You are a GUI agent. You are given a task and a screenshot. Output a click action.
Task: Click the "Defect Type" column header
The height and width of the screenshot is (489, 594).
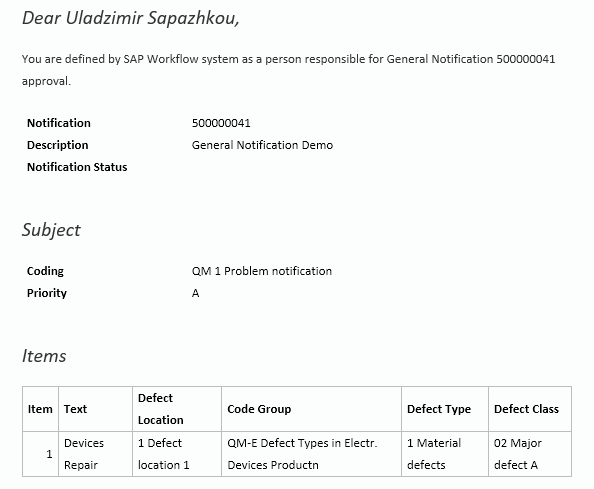pos(439,409)
